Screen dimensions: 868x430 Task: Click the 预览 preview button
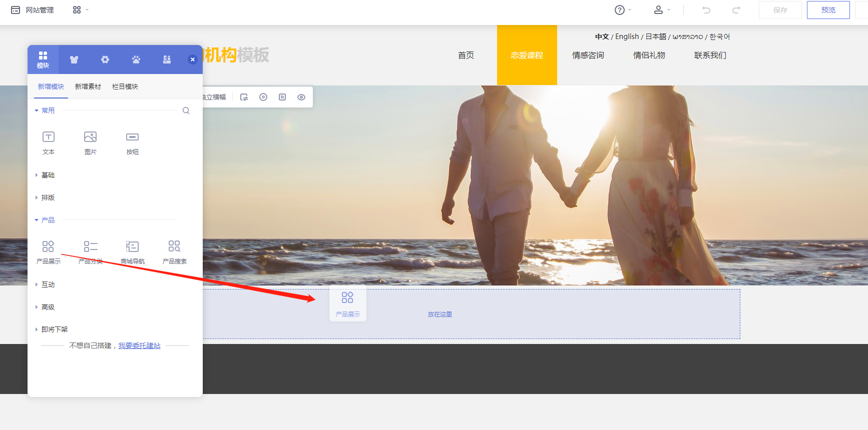[828, 10]
